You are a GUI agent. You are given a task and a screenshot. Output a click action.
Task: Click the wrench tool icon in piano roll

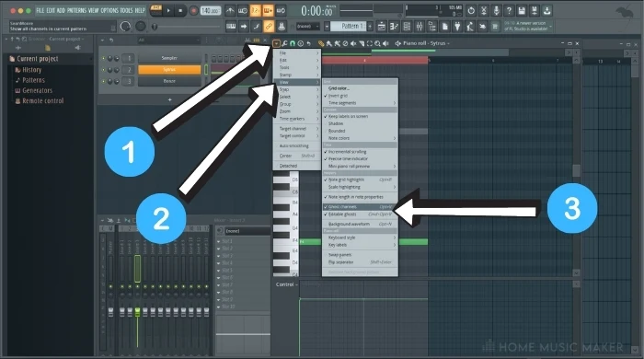(x=284, y=43)
